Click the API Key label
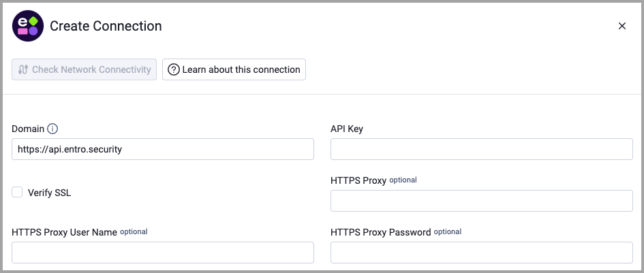The width and height of the screenshot is (644, 273). 347,129
